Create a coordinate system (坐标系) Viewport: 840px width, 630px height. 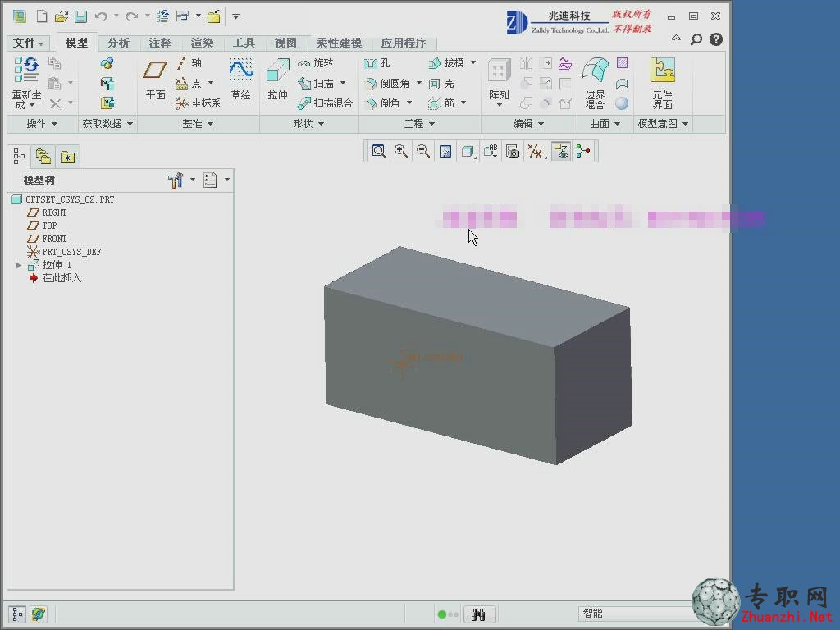click(199, 103)
